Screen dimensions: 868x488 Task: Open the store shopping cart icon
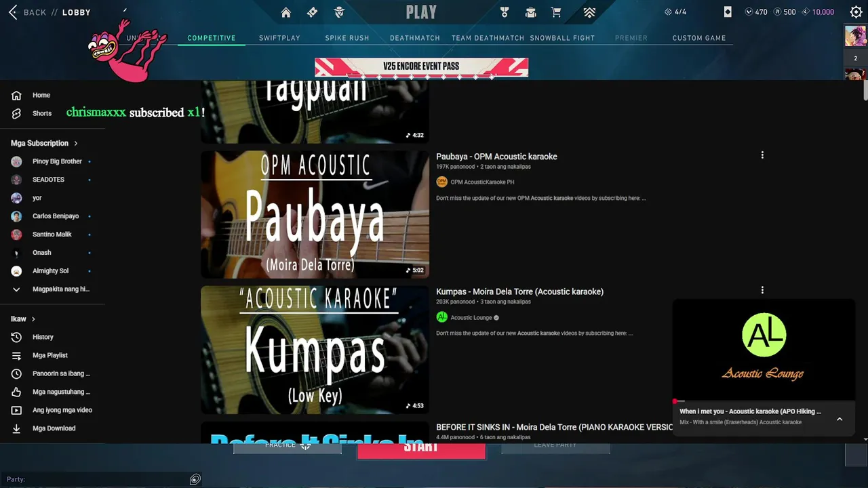click(556, 12)
